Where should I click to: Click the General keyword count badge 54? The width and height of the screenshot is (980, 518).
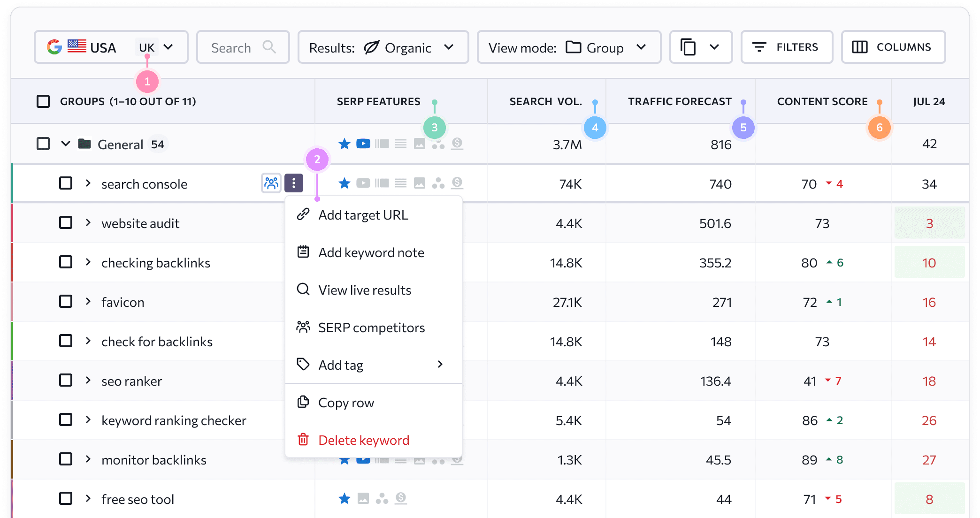click(158, 144)
